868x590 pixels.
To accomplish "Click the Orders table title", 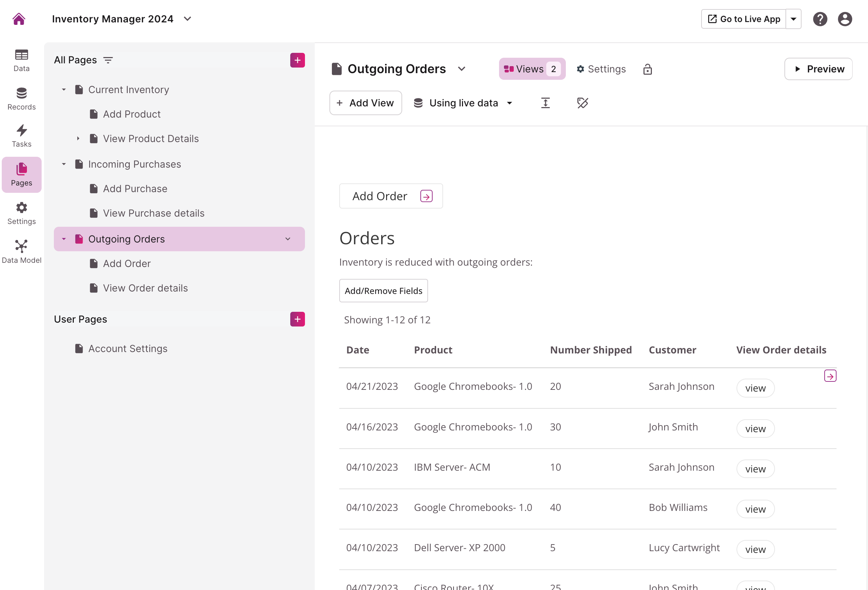I will 367,238.
